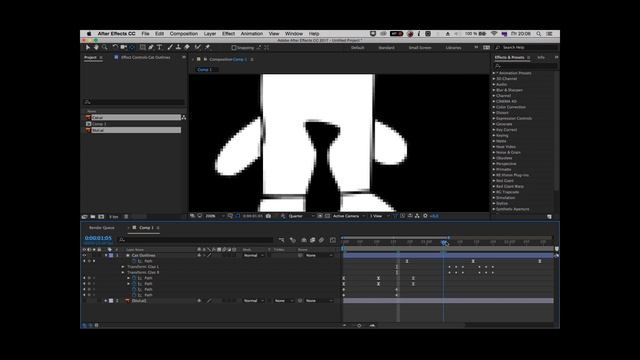Click the Draft 3D icon in timeline header

(293, 240)
